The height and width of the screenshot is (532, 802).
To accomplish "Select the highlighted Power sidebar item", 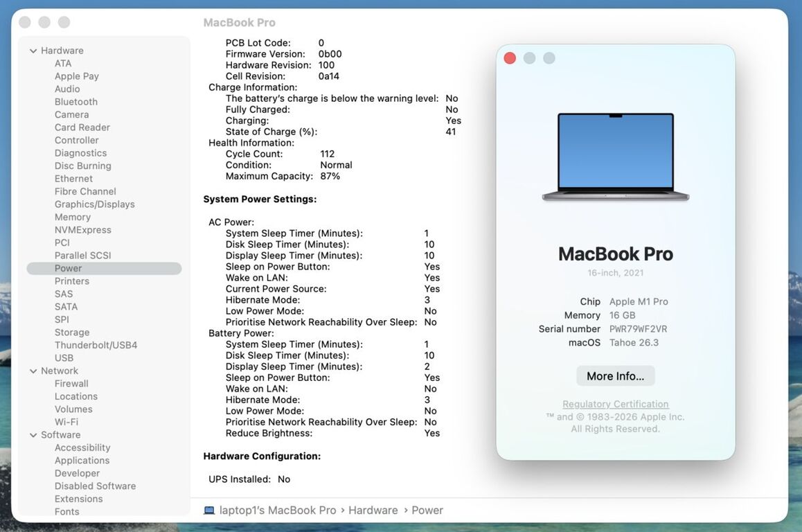I will [x=104, y=268].
